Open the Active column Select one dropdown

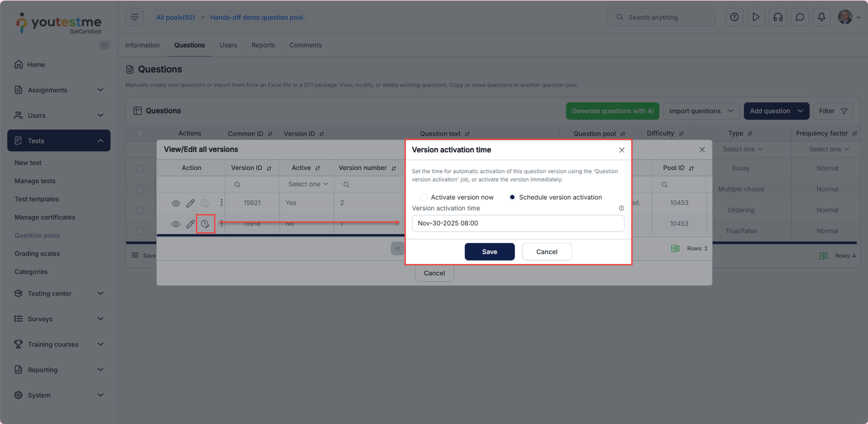(308, 184)
